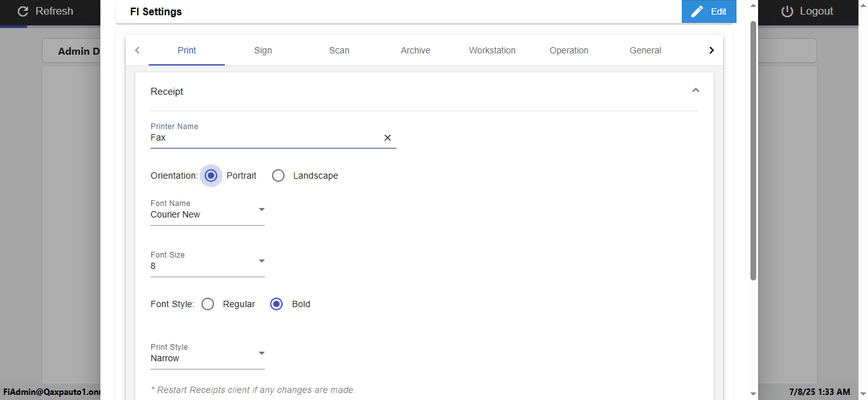The height and width of the screenshot is (400, 868).
Task: Click the Logout power icon
Action: pyautogui.click(x=788, y=11)
